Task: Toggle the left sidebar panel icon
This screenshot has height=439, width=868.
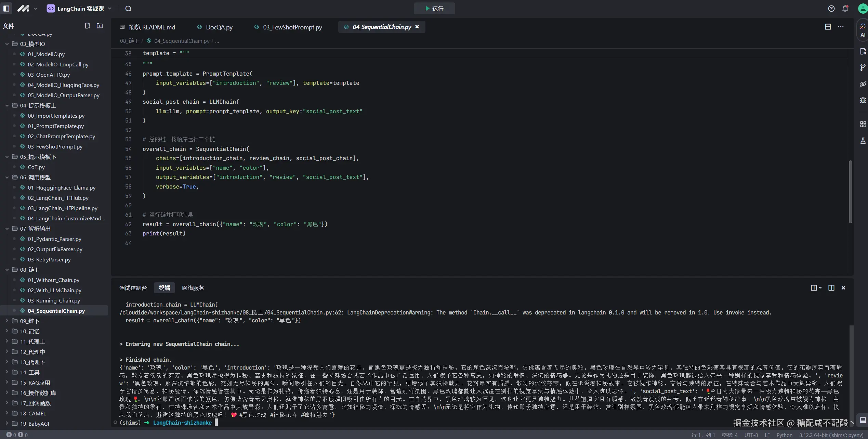Action: [6, 9]
